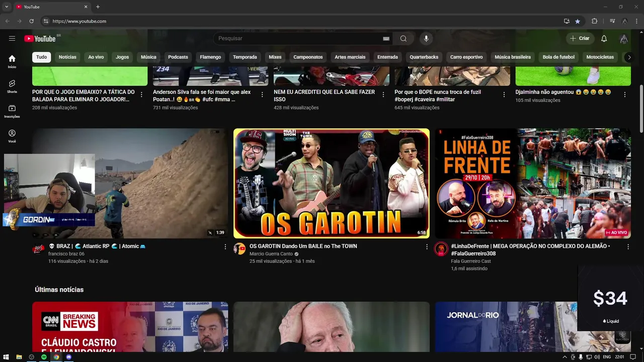Show more filter chips with right arrow
Viewport: 644px width, 362px height.
(x=629, y=57)
